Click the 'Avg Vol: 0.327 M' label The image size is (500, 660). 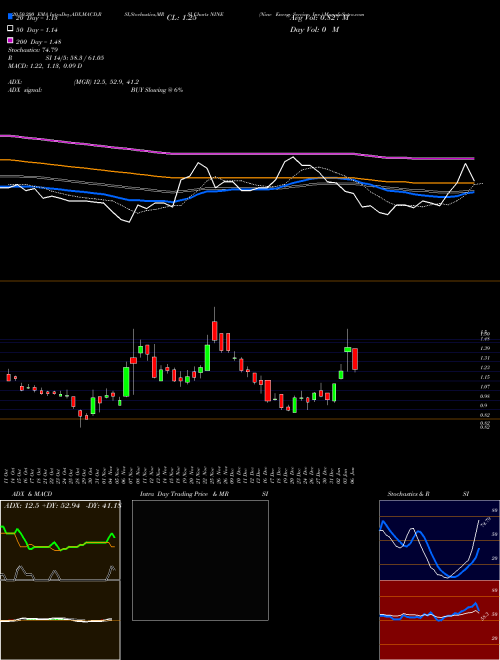coord(319,18)
